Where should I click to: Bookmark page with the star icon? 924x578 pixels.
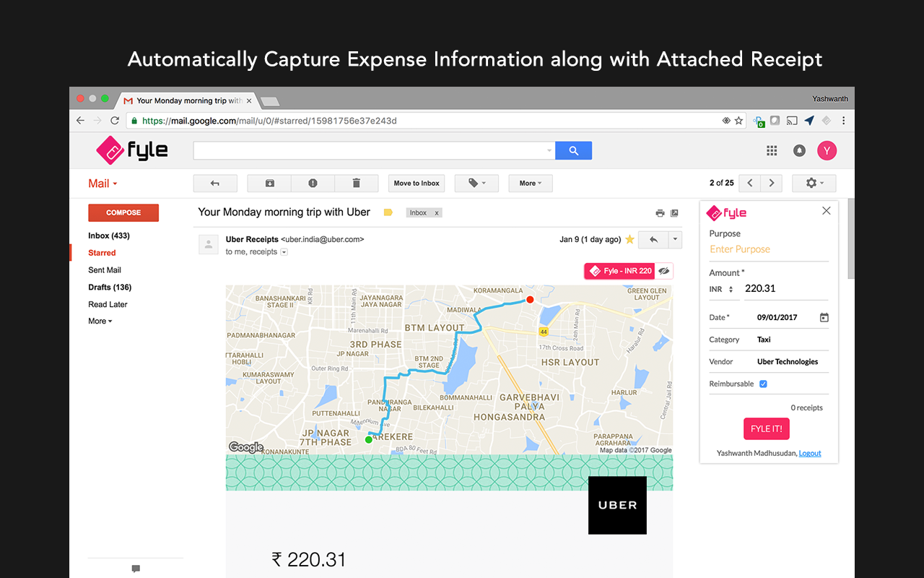pos(738,121)
